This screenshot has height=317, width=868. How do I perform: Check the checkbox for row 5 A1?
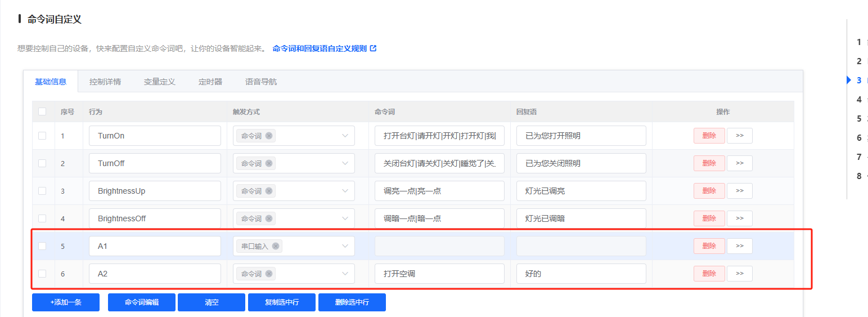(x=42, y=246)
